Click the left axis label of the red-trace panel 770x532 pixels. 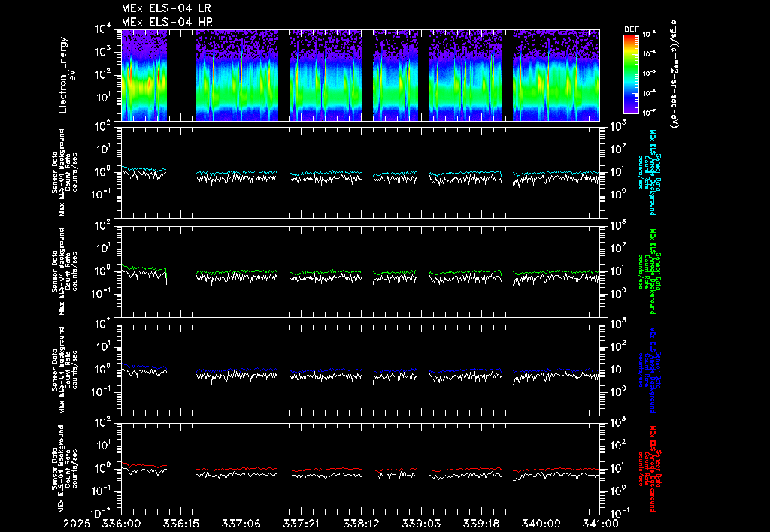[x=65, y=469]
